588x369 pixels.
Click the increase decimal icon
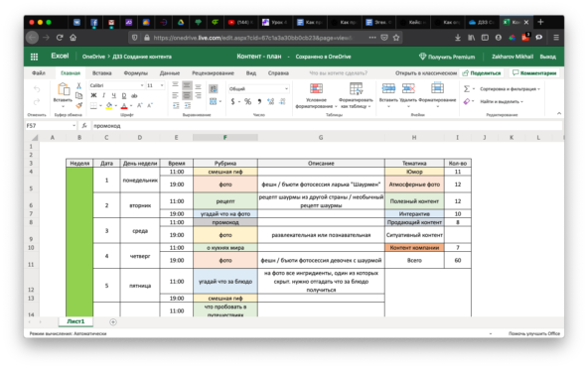(271, 101)
